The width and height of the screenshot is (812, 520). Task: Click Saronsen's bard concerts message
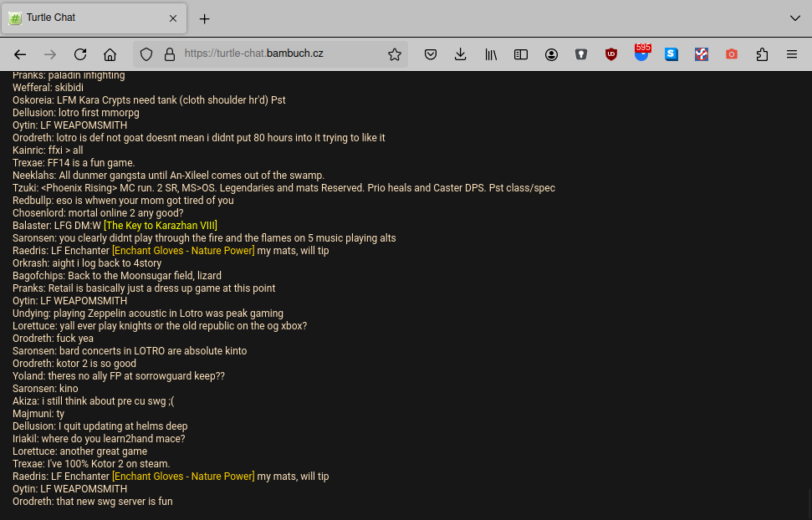[130, 350]
